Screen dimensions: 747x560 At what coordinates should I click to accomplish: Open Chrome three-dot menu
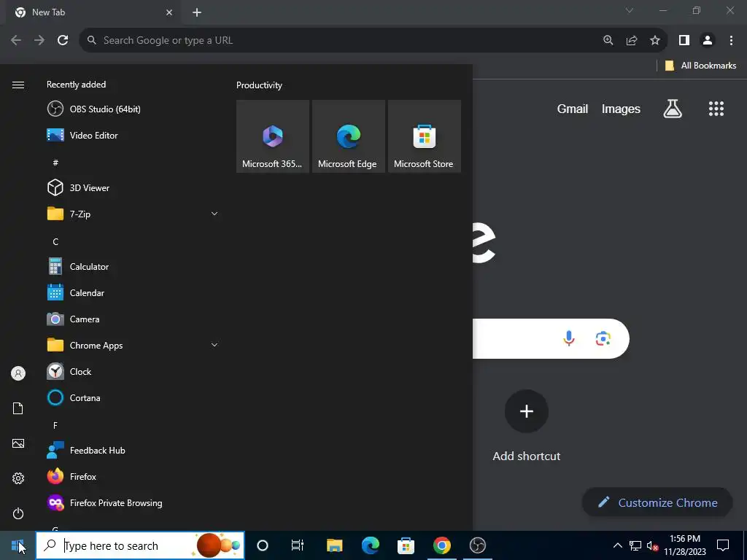[731, 40]
